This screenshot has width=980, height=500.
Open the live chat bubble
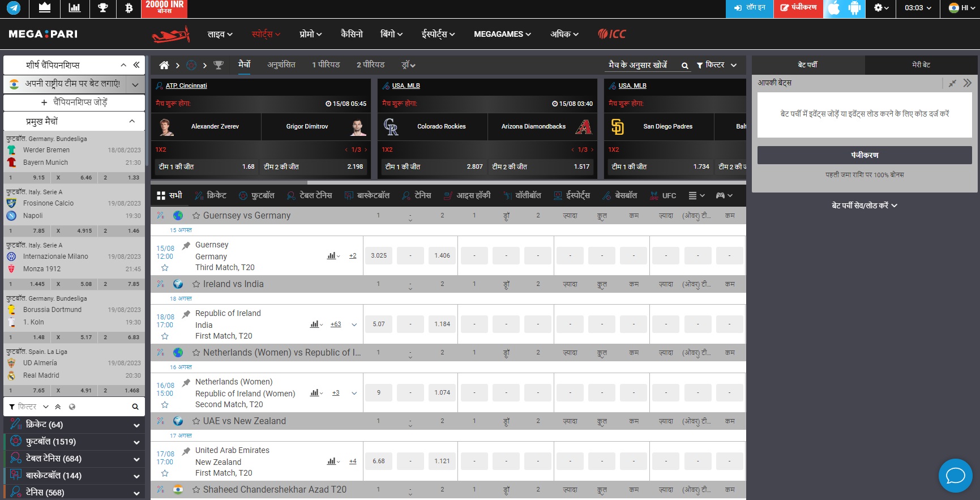955,475
